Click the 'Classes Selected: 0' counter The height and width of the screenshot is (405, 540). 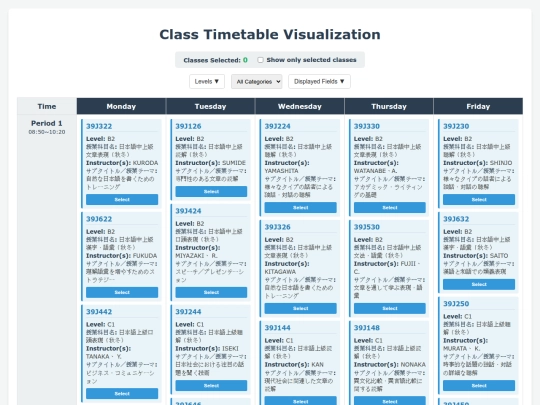(216, 60)
